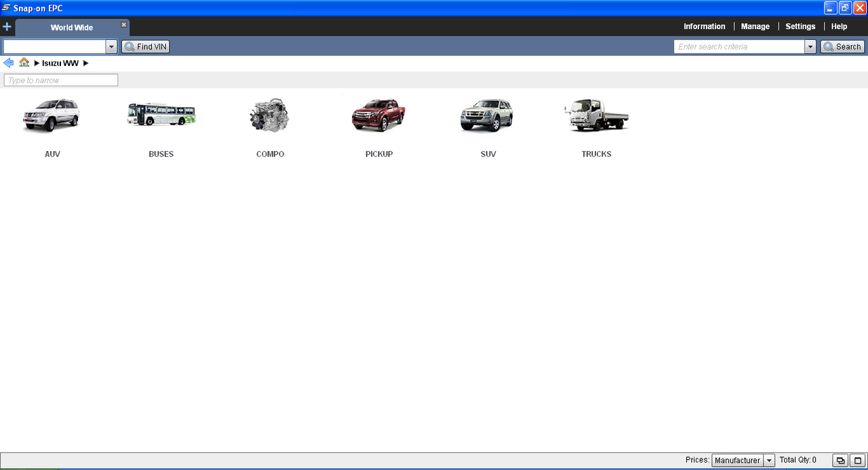Click the Search button
This screenshot has height=470, width=868.
(x=842, y=47)
